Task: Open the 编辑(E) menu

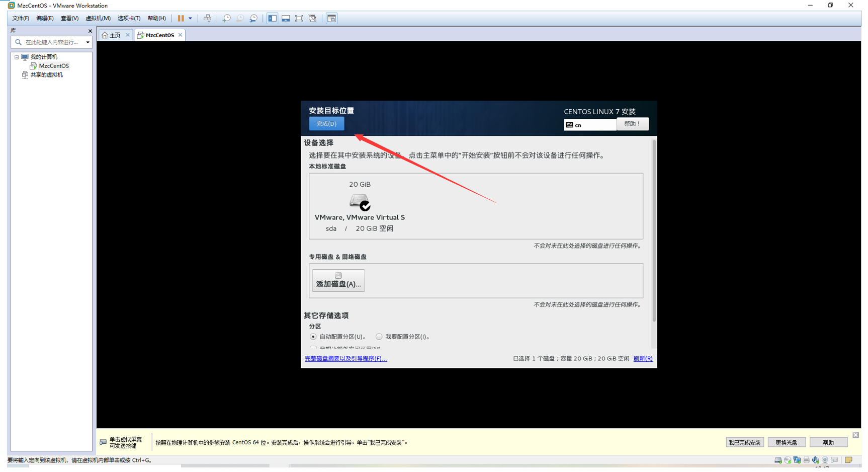Action: [45, 18]
